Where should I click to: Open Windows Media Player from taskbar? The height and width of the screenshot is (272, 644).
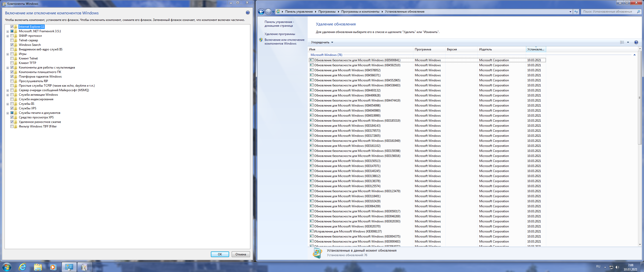[53, 267]
